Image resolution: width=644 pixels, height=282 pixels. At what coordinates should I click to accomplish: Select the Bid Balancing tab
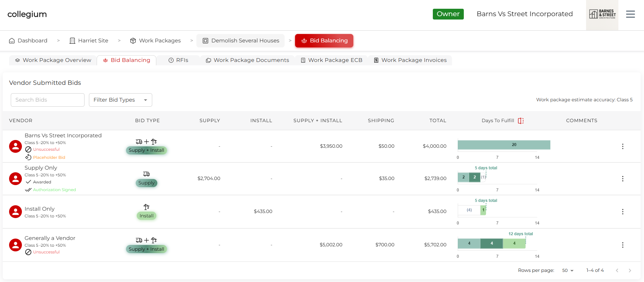point(126,60)
